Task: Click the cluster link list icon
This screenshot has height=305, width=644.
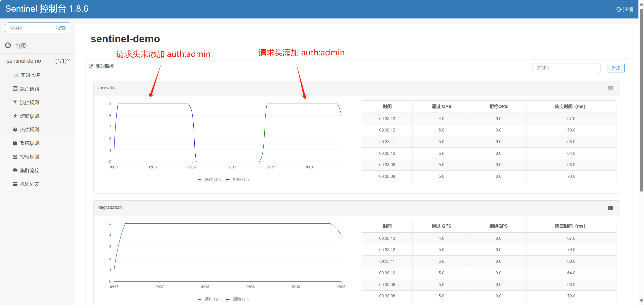Action: pyautogui.click(x=15, y=89)
